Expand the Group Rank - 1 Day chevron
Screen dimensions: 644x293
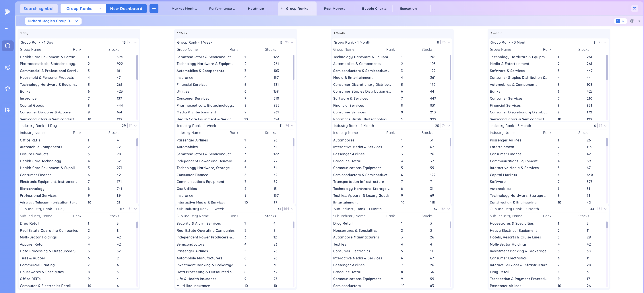pyautogui.click(x=135, y=42)
